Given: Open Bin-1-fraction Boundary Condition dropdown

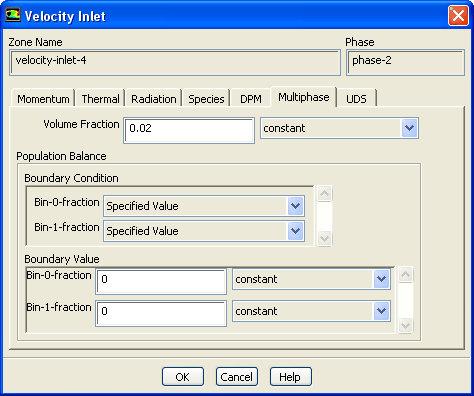Looking at the screenshot, I should coord(204,231).
